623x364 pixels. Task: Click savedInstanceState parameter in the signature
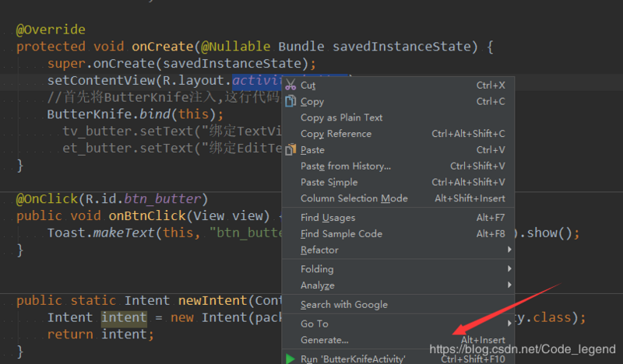402,47
